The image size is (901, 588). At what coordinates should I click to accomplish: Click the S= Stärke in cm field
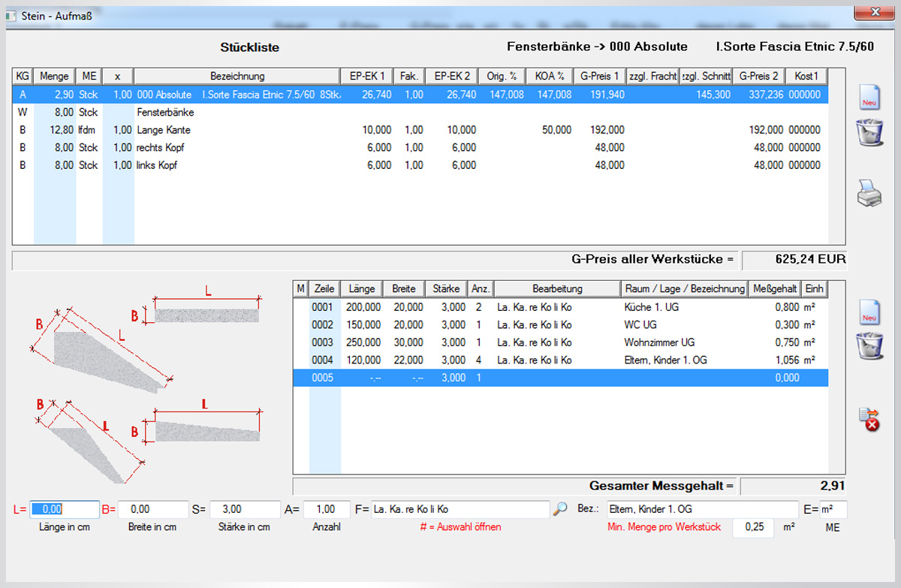point(245,509)
